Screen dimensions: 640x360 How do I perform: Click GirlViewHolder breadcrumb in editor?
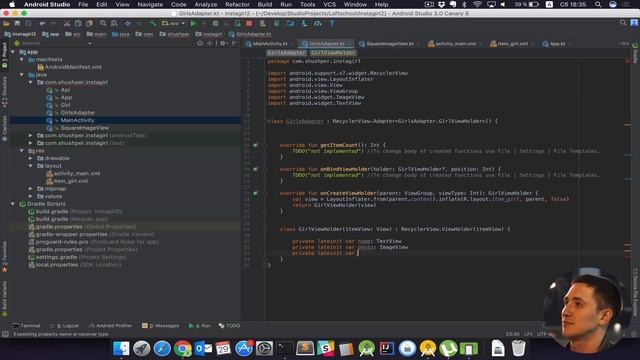click(333, 53)
